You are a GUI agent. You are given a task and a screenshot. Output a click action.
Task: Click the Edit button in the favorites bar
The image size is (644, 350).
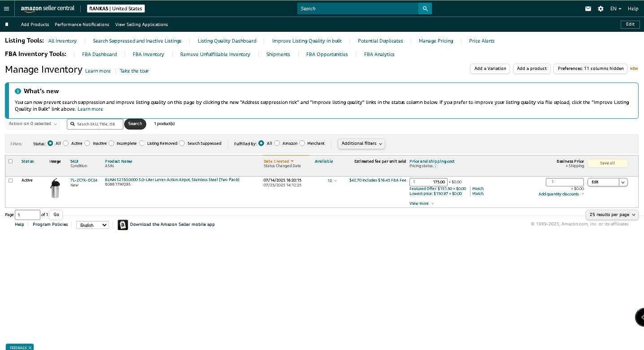tap(630, 24)
